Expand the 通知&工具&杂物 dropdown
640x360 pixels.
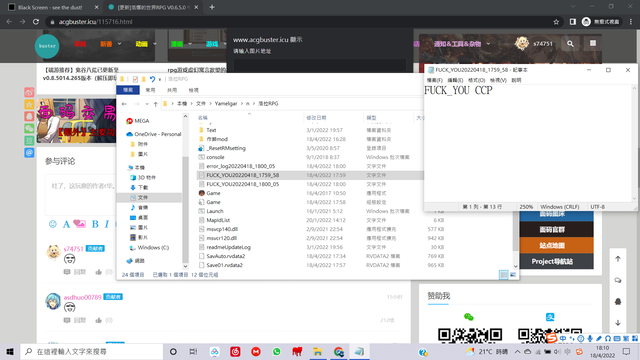tap(488, 44)
